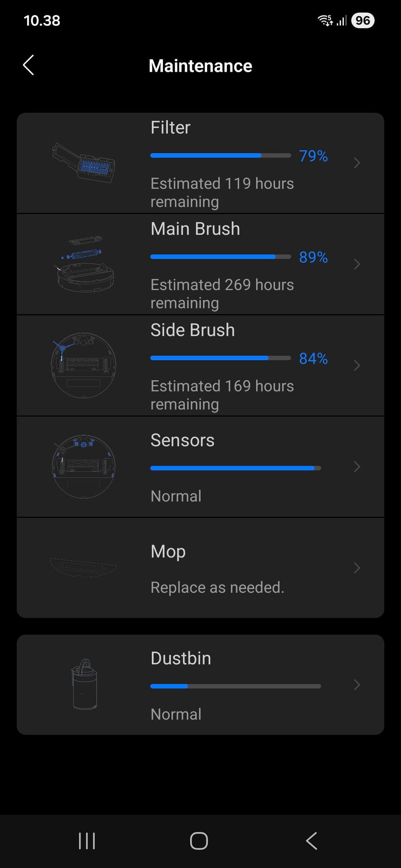Tap the Sensors robot underside icon

click(84, 467)
